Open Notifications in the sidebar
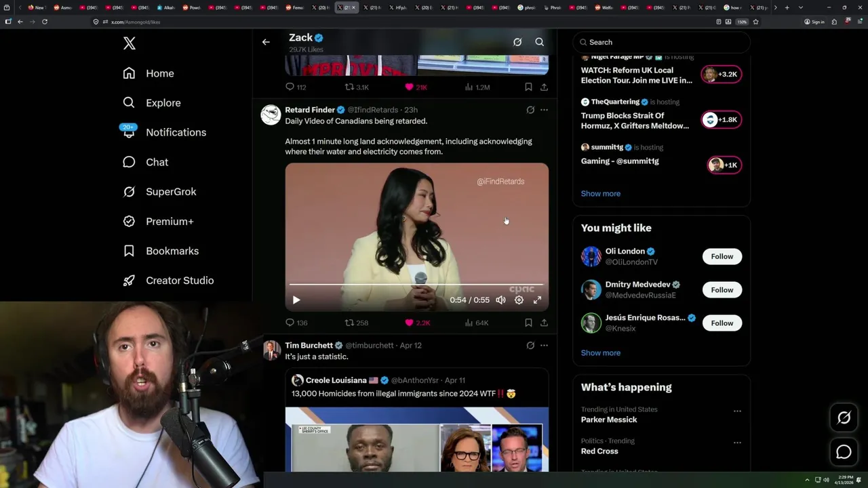868x488 pixels. [163, 132]
